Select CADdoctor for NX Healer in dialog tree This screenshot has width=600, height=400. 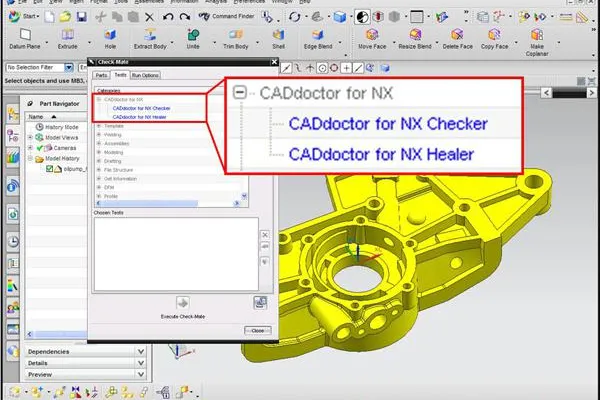[139, 117]
